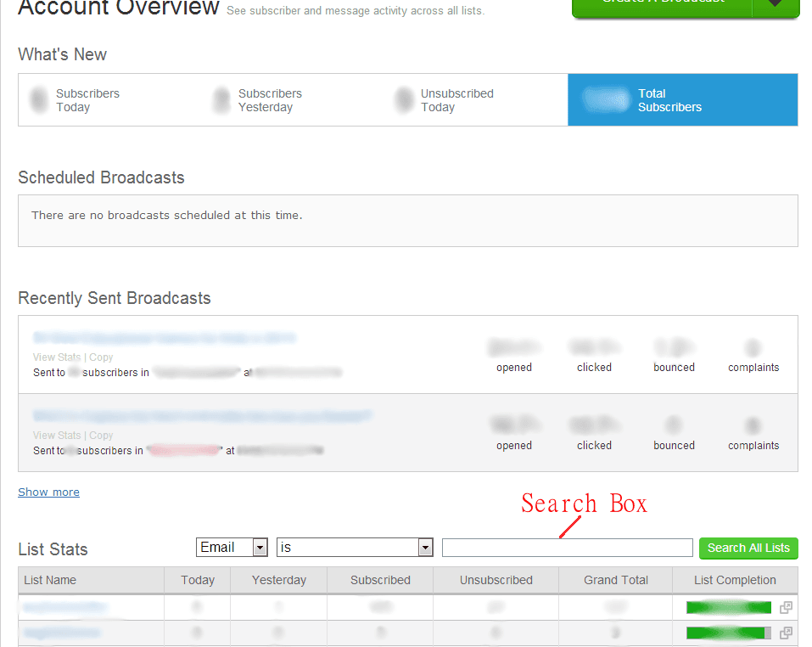812x647 pixels.
Task: Click the List Stats heading
Action: (x=53, y=549)
